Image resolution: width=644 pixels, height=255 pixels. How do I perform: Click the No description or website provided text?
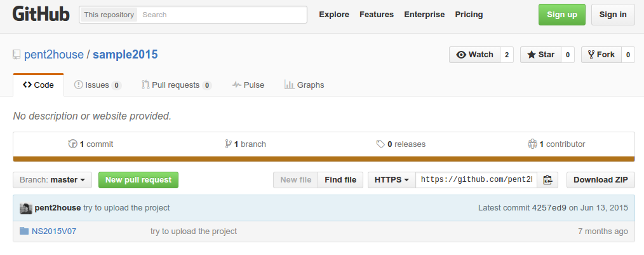[x=93, y=116]
